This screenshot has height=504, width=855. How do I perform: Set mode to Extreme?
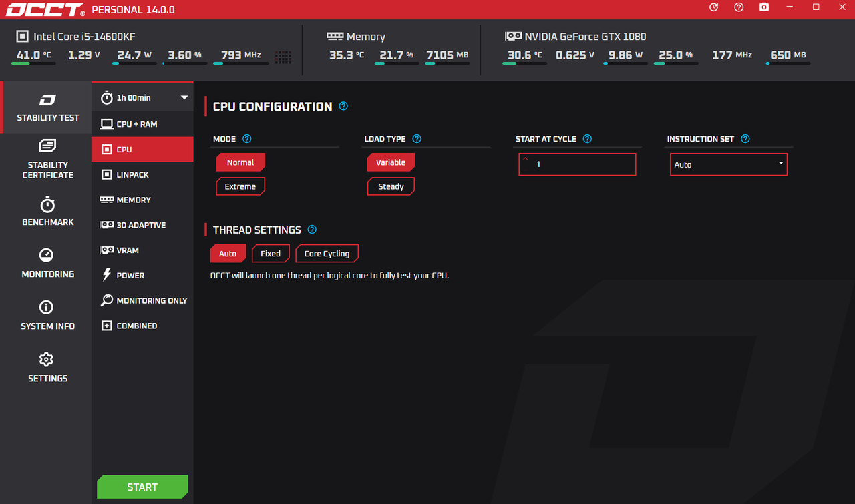[x=240, y=186]
